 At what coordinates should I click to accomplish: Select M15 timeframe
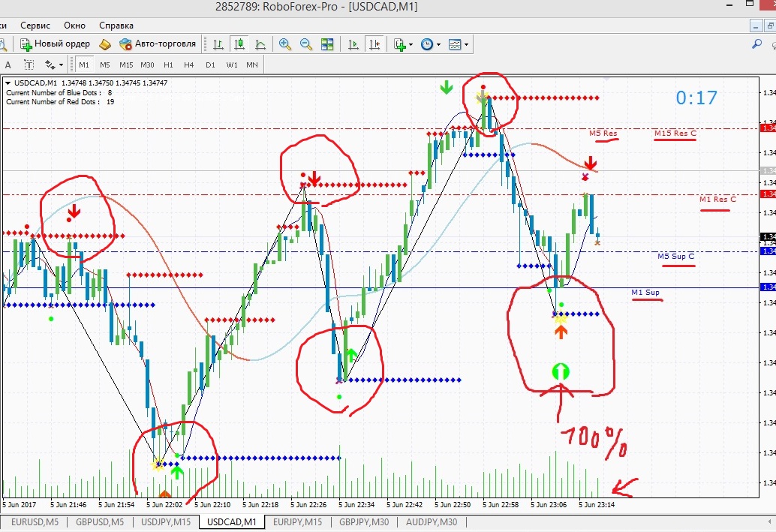[125, 65]
